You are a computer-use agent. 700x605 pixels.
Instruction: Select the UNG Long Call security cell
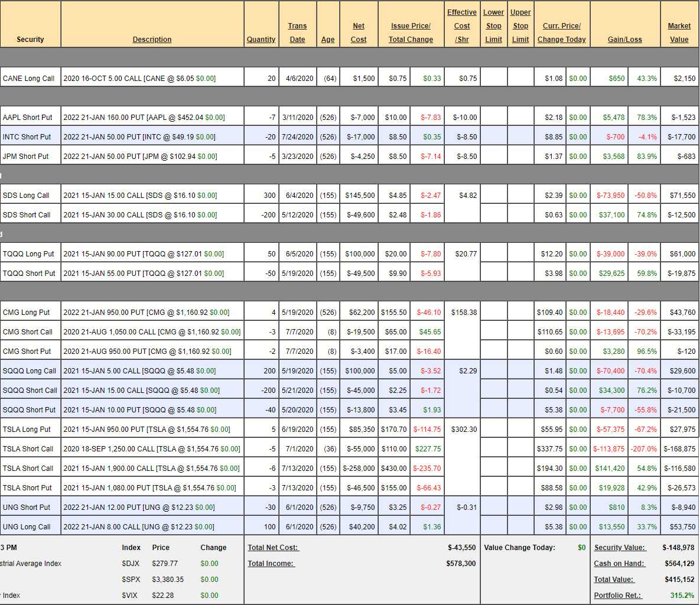click(x=27, y=527)
